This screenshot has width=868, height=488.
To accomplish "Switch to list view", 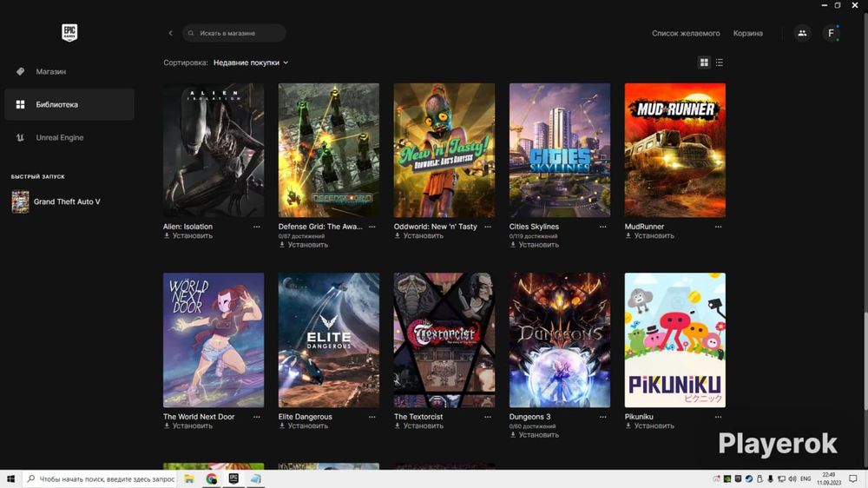I will pos(719,63).
